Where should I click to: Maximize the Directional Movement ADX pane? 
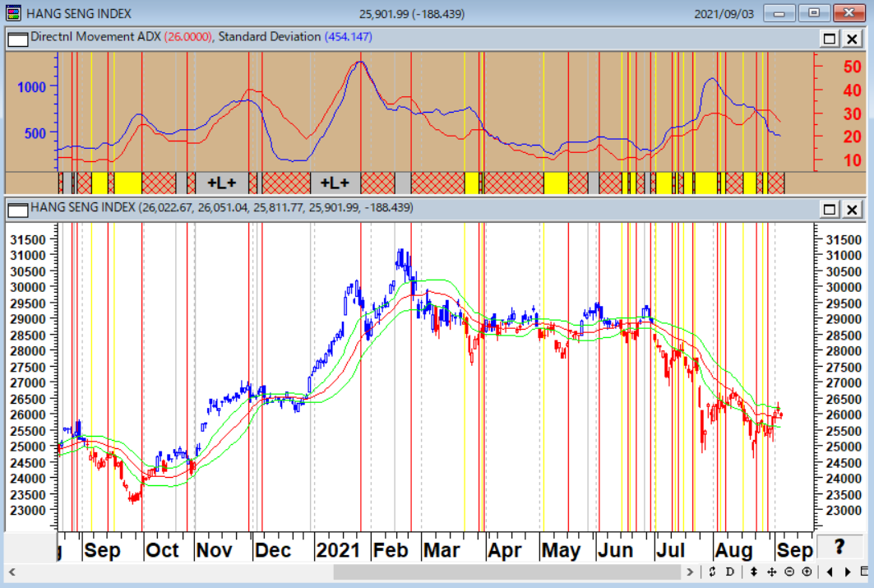click(830, 39)
